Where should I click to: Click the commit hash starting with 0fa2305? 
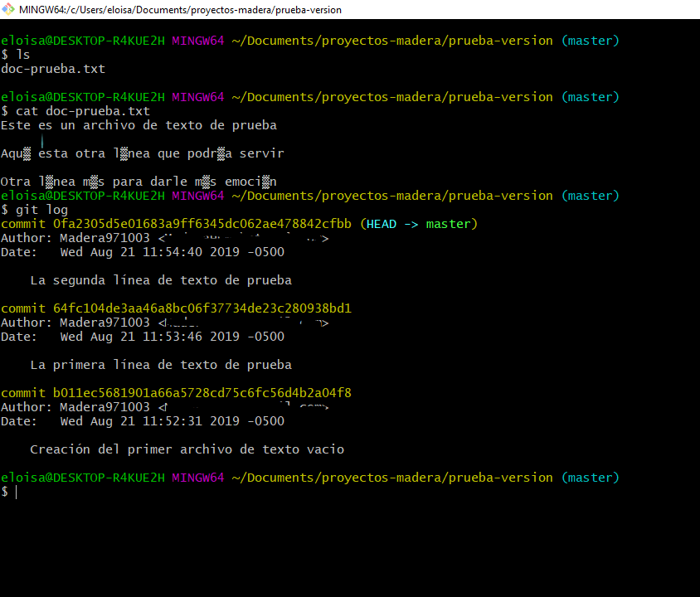(202, 224)
